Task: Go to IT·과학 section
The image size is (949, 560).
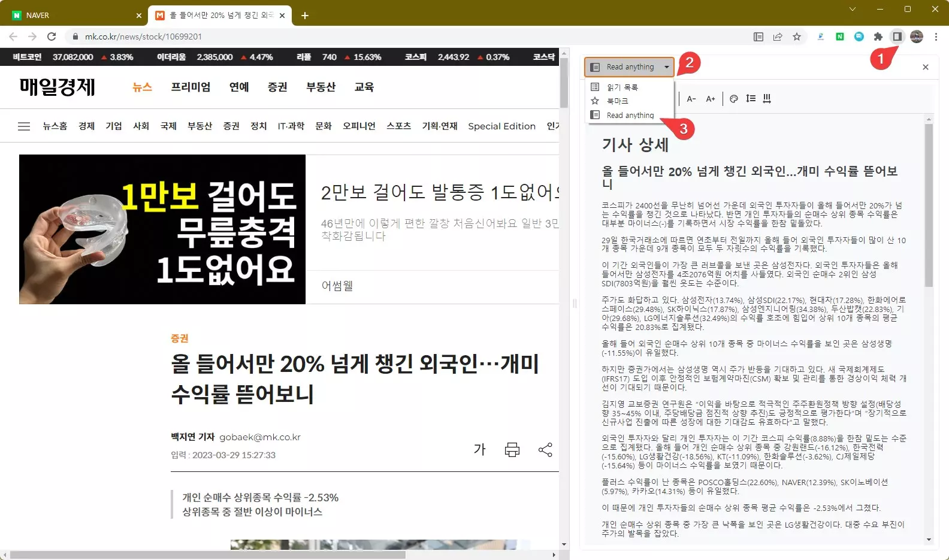Action: tap(291, 126)
